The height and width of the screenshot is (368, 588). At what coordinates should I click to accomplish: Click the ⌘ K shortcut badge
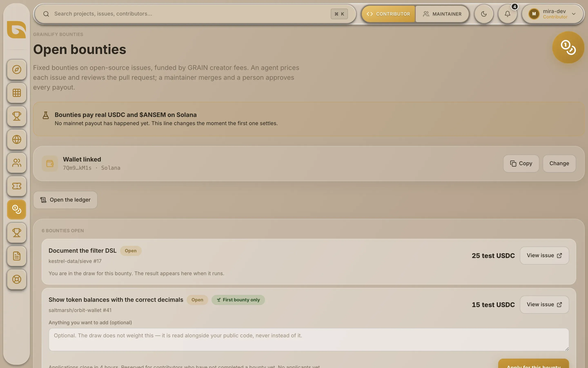click(x=339, y=14)
